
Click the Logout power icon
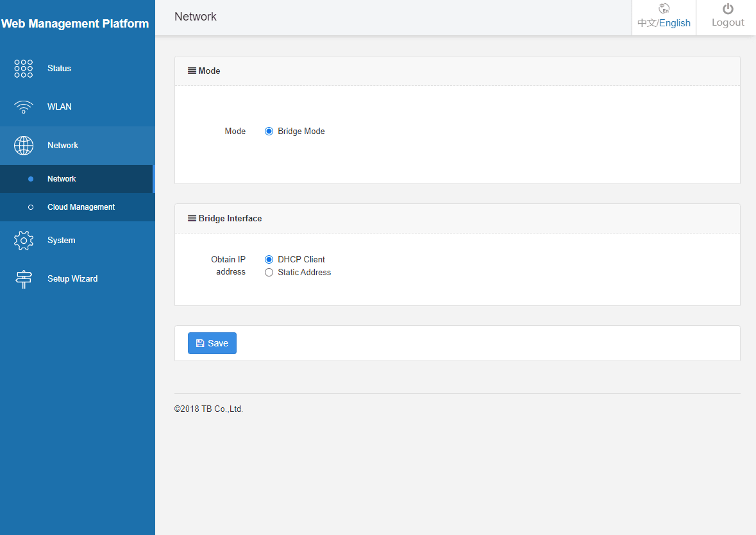point(728,9)
